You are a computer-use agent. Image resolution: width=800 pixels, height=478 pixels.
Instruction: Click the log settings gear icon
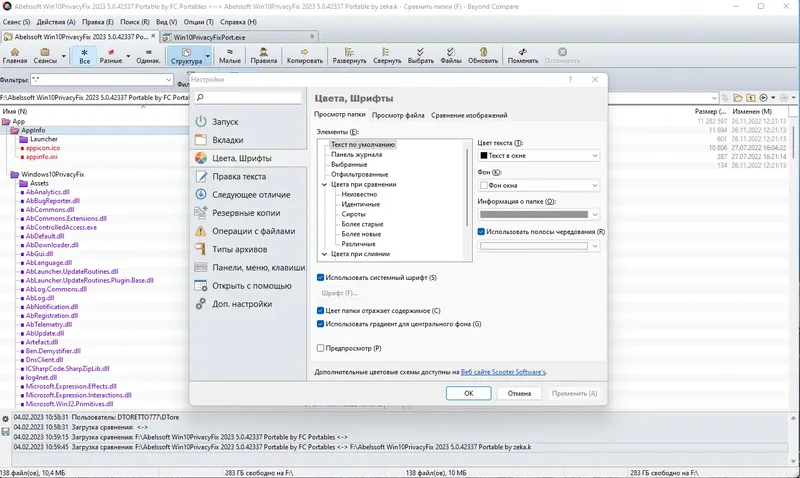point(6,419)
